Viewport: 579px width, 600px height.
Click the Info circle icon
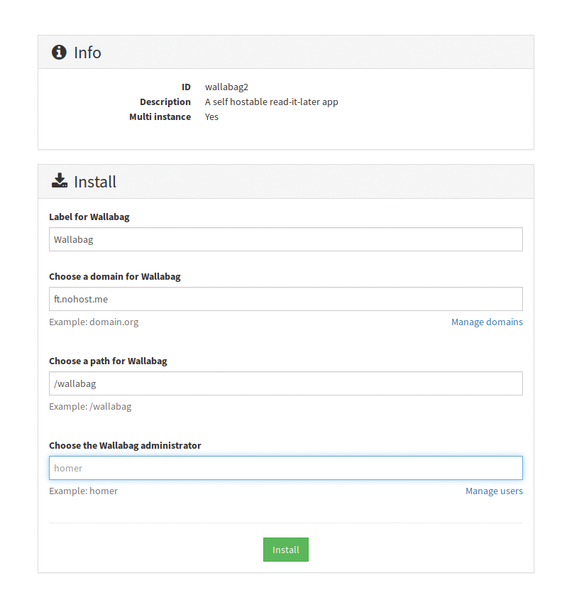pyautogui.click(x=59, y=52)
